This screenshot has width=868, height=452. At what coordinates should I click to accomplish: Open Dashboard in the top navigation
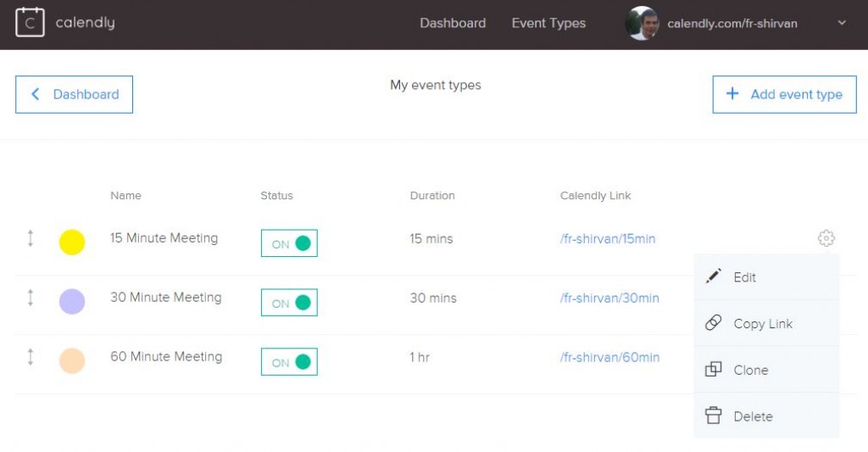453,23
